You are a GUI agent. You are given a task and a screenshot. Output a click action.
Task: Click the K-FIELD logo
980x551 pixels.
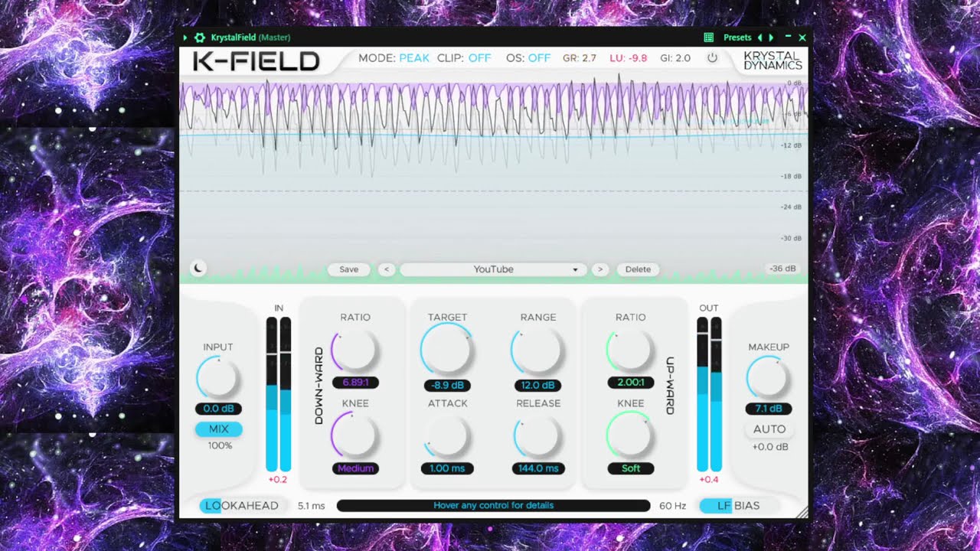256,61
